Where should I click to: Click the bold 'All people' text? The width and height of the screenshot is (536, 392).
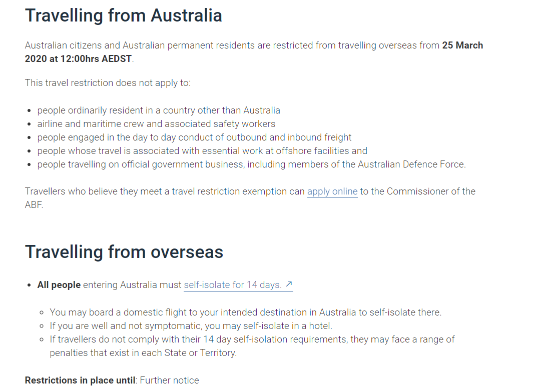click(59, 285)
